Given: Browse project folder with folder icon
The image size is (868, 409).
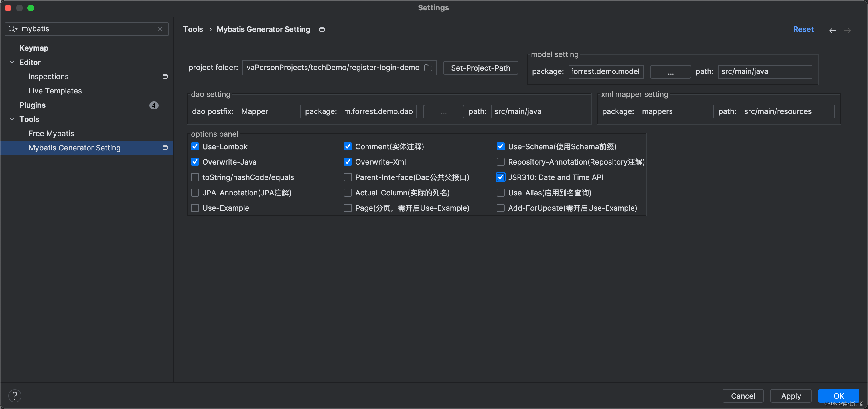Looking at the screenshot, I should 428,68.
